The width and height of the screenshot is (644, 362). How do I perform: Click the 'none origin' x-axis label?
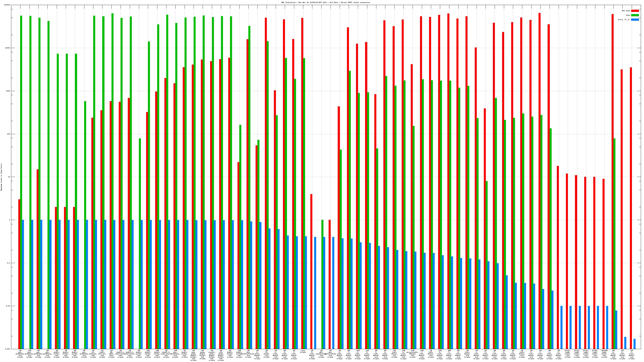[x=303, y=352]
